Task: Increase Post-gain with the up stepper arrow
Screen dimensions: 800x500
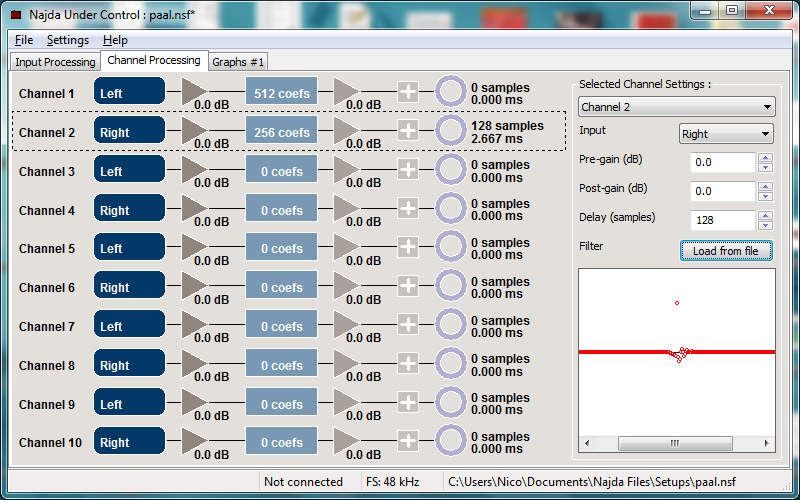Action: pyautogui.click(x=765, y=187)
